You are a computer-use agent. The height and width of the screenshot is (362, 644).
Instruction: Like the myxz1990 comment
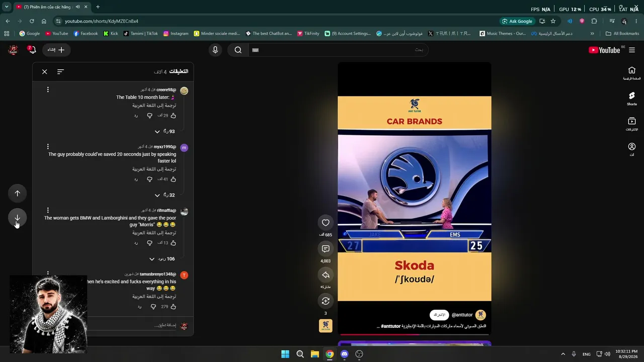(x=174, y=179)
